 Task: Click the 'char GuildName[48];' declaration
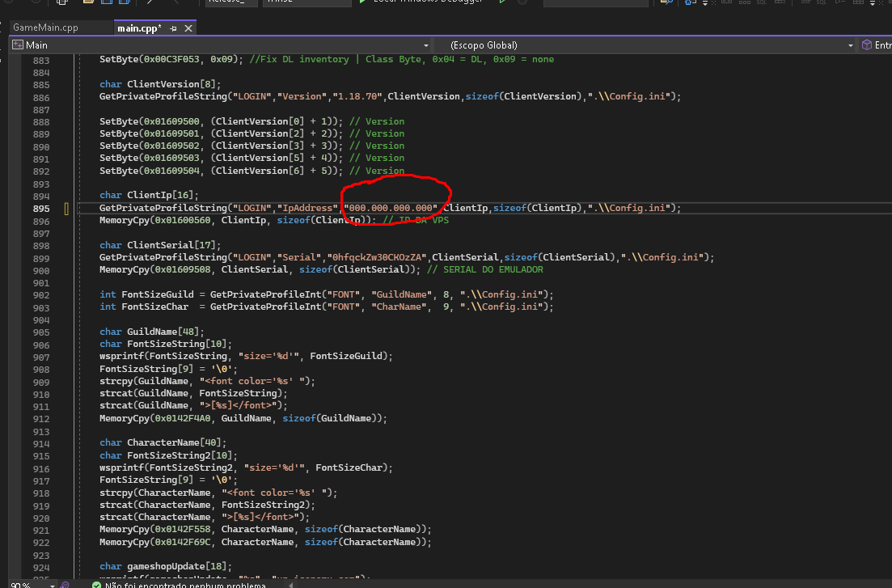pos(152,332)
